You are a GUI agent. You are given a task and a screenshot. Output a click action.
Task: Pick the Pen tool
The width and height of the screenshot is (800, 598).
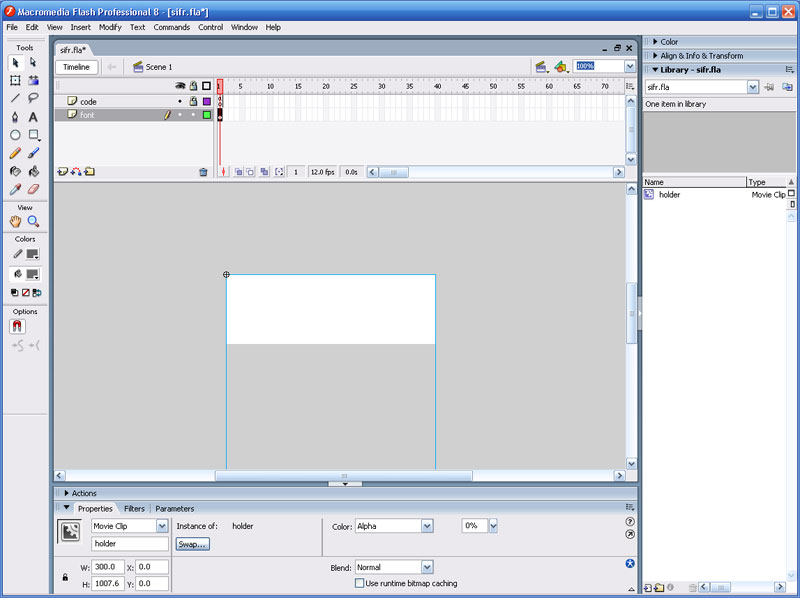click(15, 117)
